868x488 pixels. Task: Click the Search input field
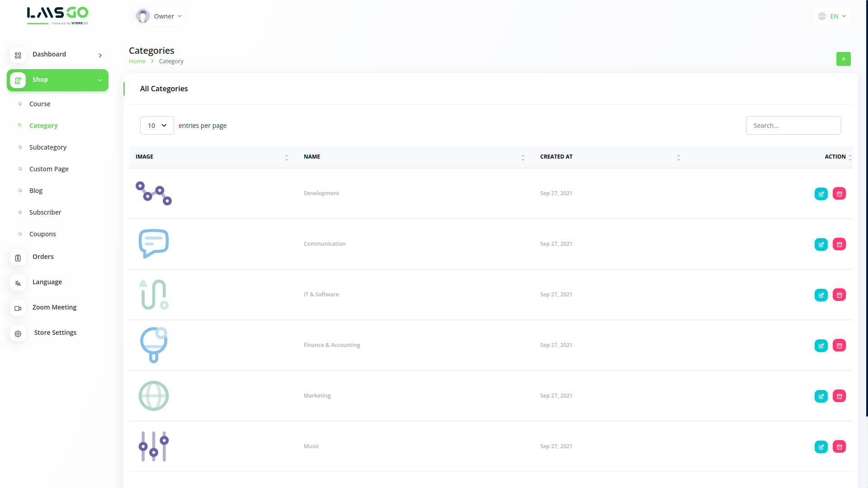[793, 126]
